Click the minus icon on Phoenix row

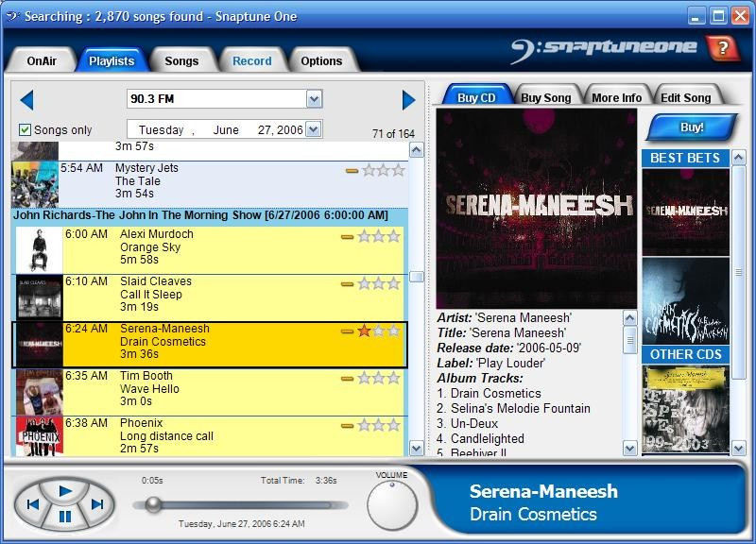(347, 426)
